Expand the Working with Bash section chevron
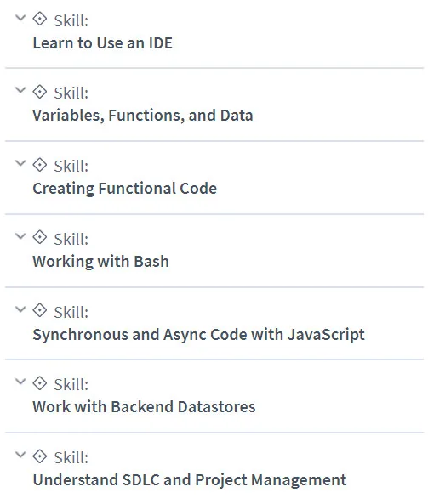 click(20, 236)
